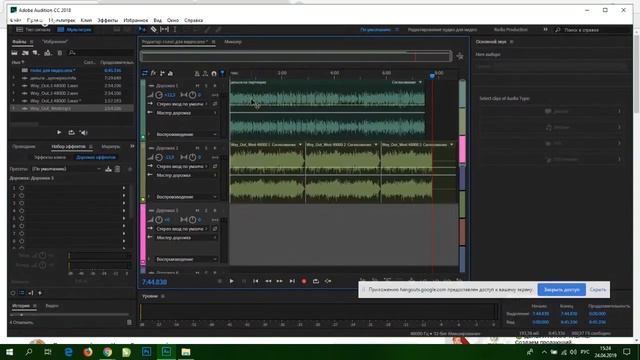Mute Track 1 with its M button
This screenshot has width=640, height=360.
[x=198, y=86]
